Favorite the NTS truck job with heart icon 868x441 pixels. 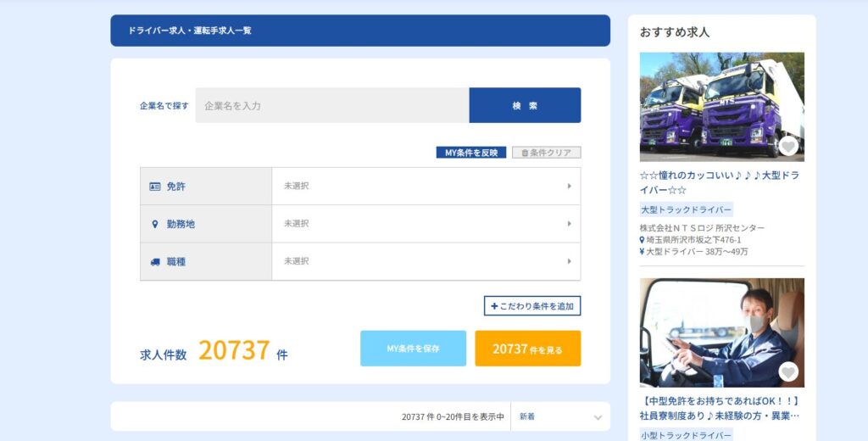tap(788, 147)
